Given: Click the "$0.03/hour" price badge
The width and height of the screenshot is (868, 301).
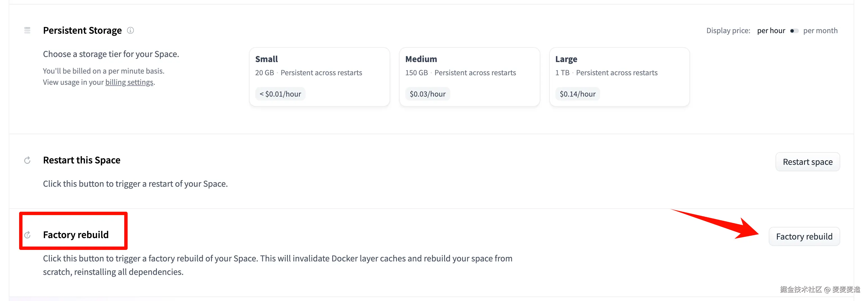Looking at the screenshot, I should coord(428,94).
